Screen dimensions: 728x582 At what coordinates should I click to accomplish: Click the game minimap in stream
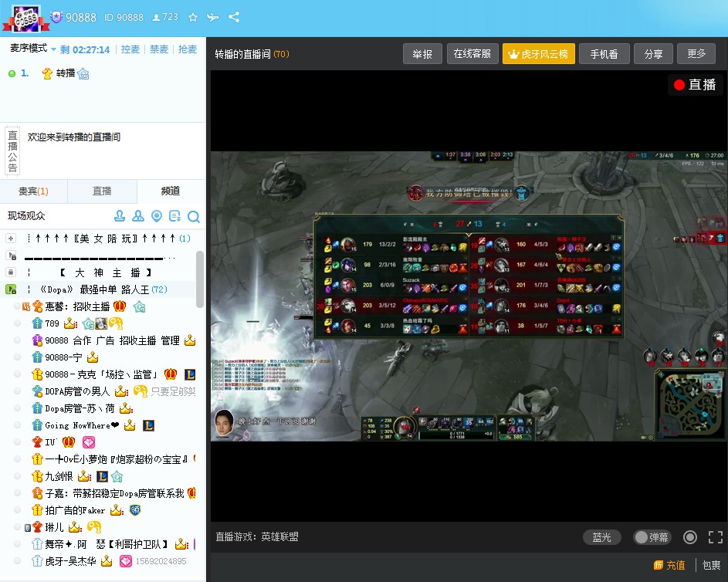click(x=689, y=404)
